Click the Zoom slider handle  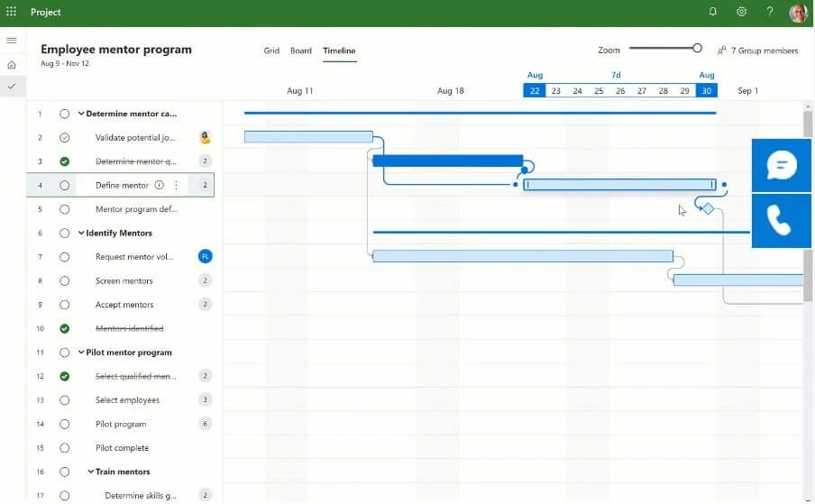coord(697,49)
